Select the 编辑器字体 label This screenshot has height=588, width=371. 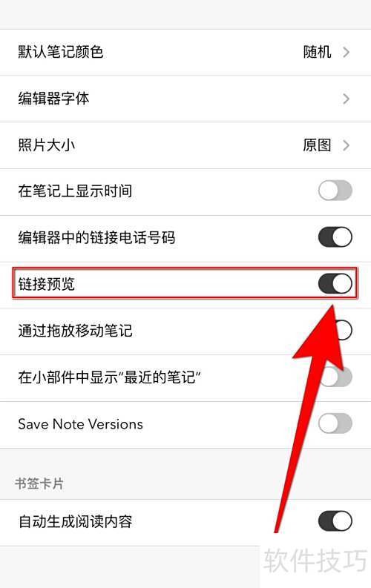(53, 99)
